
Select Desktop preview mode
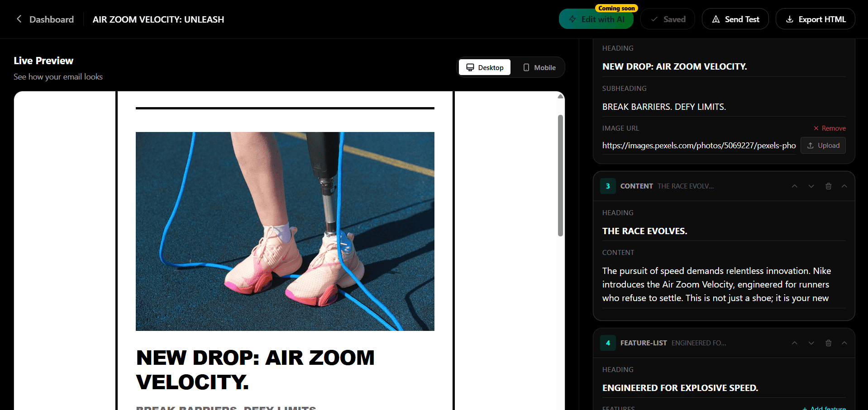click(484, 67)
